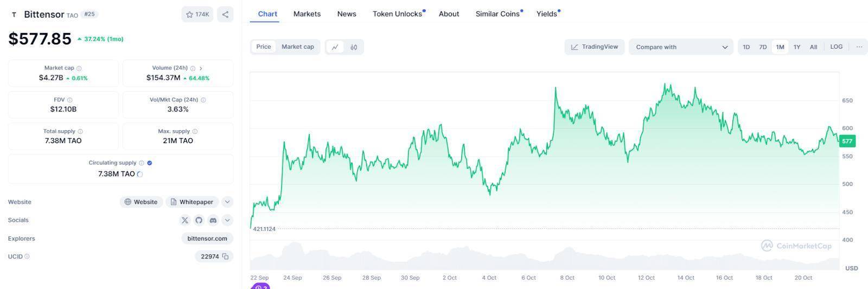Click the #25 rank badge
The height and width of the screenshot is (289, 868).
(x=90, y=15)
